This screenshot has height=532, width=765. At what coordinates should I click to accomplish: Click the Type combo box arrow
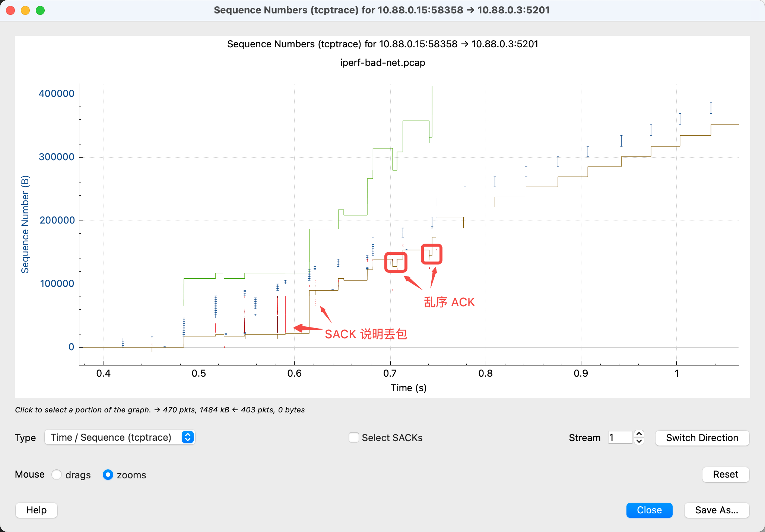click(x=188, y=437)
